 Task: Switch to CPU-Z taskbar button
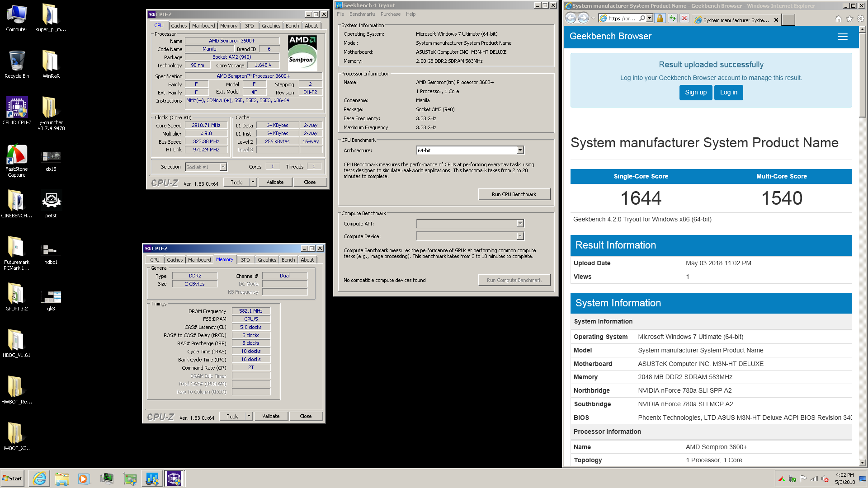click(x=174, y=479)
